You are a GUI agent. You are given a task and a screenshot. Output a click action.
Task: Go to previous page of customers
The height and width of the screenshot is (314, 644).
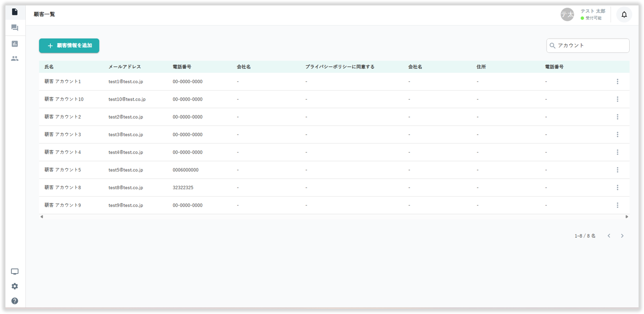(x=609, y=236)
